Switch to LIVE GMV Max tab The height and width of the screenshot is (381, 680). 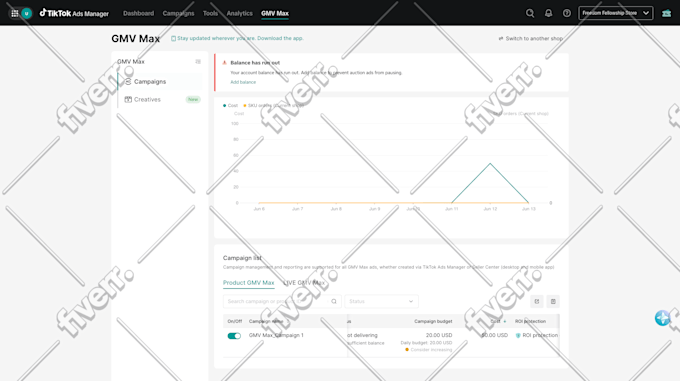pyautogui.click(x=304, y=283)
